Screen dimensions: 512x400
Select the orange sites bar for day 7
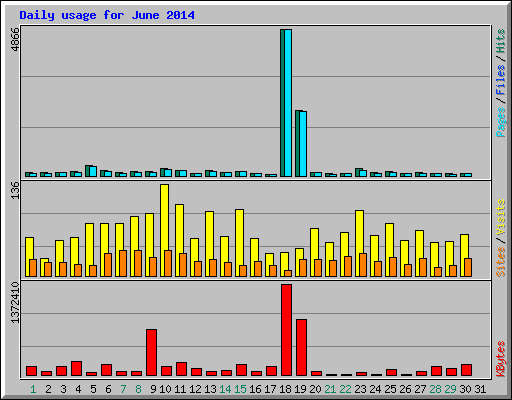click(x=123, y=263)
